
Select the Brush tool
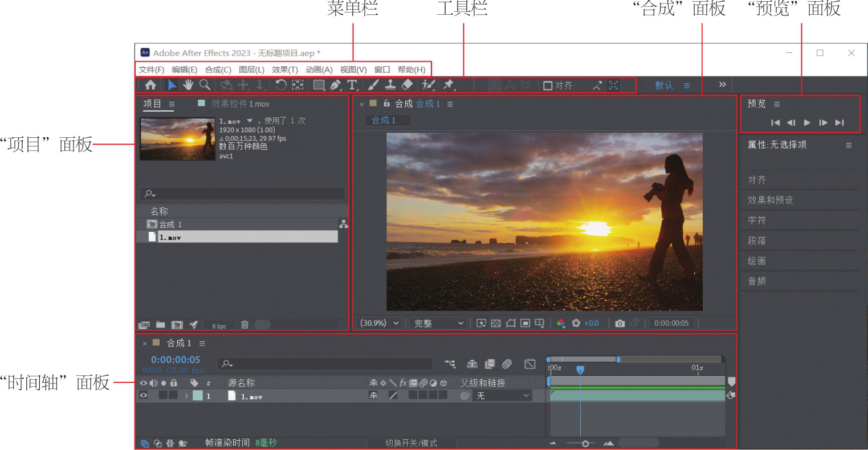[x=373, y=85]
